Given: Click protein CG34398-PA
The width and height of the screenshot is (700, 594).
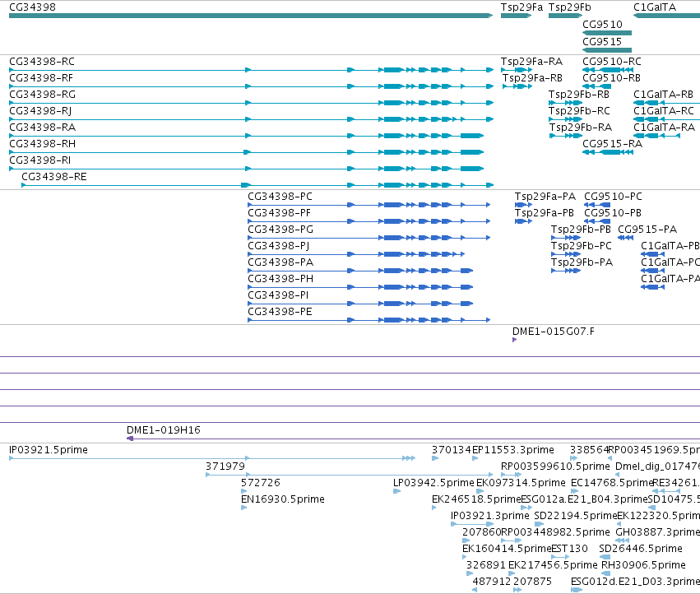Looking at the screenshot, I should point(360,271).
